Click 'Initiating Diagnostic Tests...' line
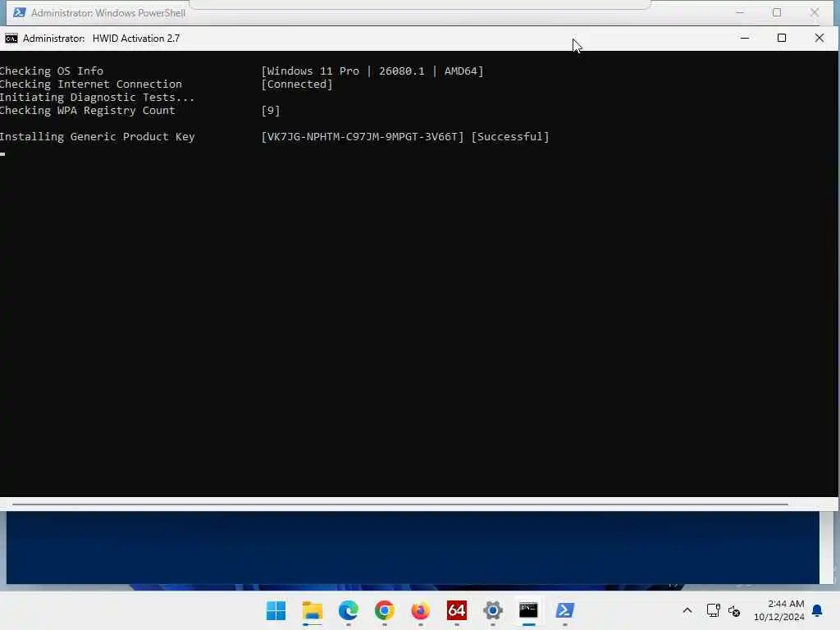This screenshot has height=630, width=840. tap(97, 97)
